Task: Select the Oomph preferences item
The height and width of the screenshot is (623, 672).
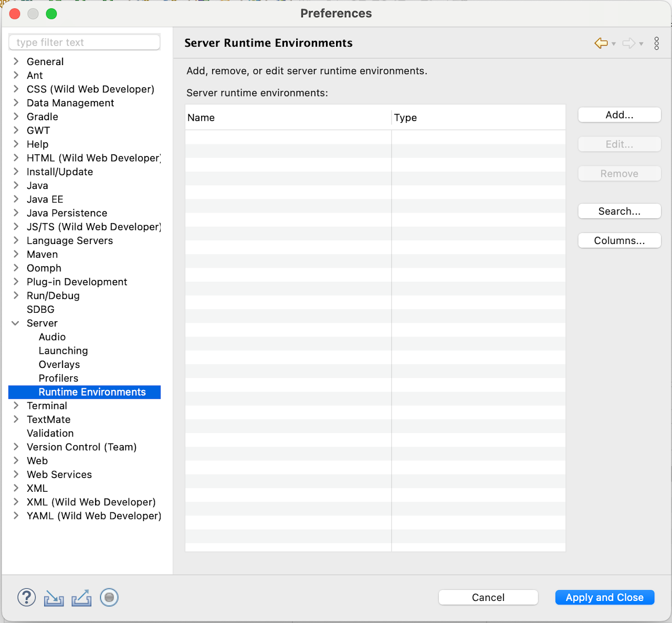Action: [44, 268]
